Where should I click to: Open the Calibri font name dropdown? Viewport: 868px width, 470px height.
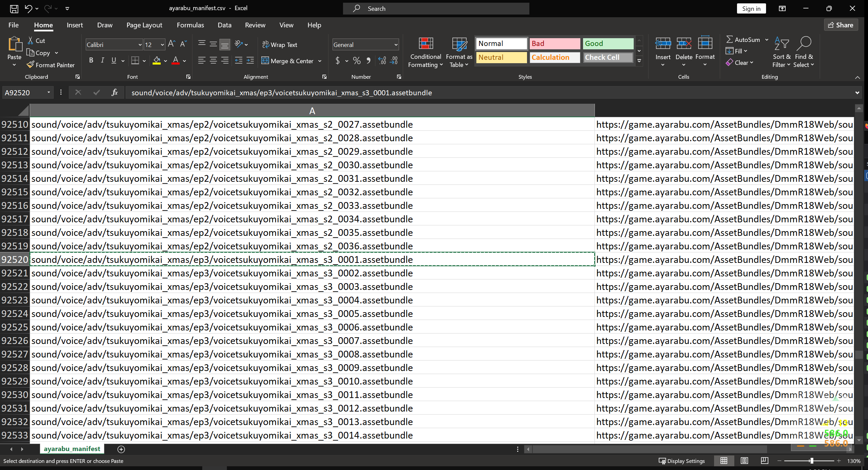pyautogui.click(x=140, y=45)
